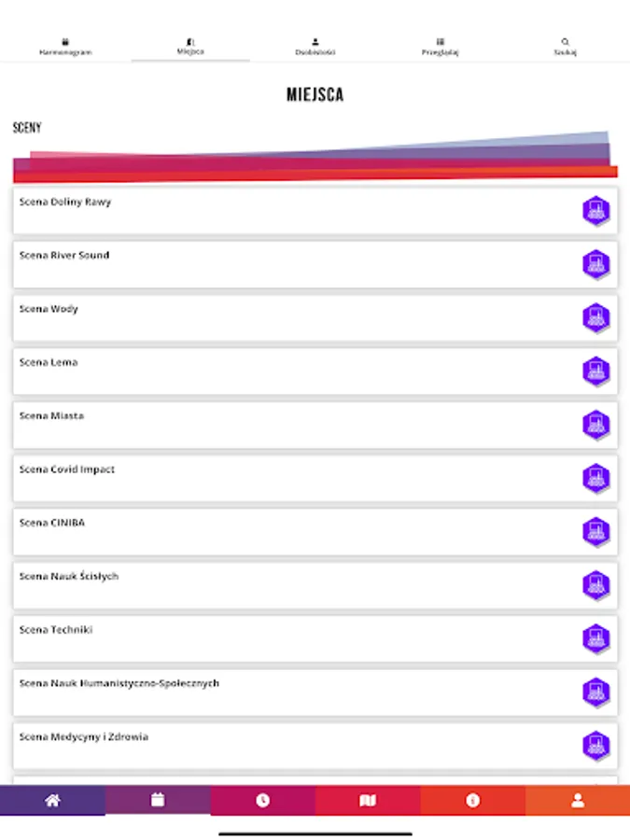The image size is (630, 840).
Task: Open the profile icon in bottom bar
Action: point(578,800)
